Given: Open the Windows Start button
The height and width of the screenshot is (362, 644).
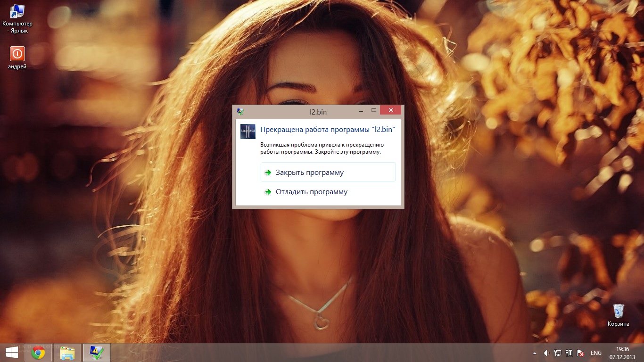Looking at the screenshot, I should click(x=11, y=353).
